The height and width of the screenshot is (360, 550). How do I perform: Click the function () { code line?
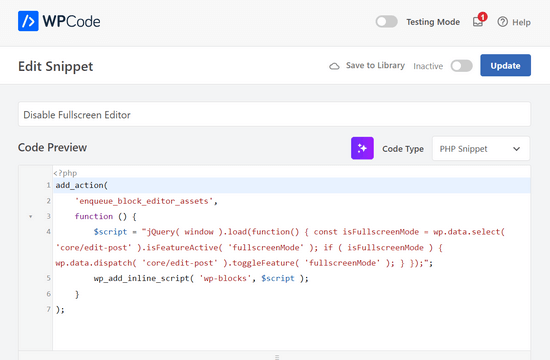(x=105, y=216)
